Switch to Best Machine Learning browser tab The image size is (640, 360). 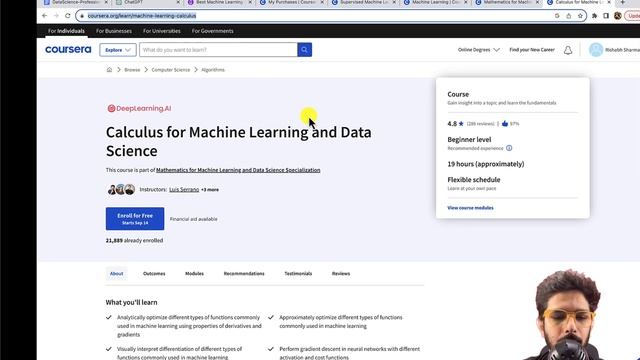click(219, 2)
